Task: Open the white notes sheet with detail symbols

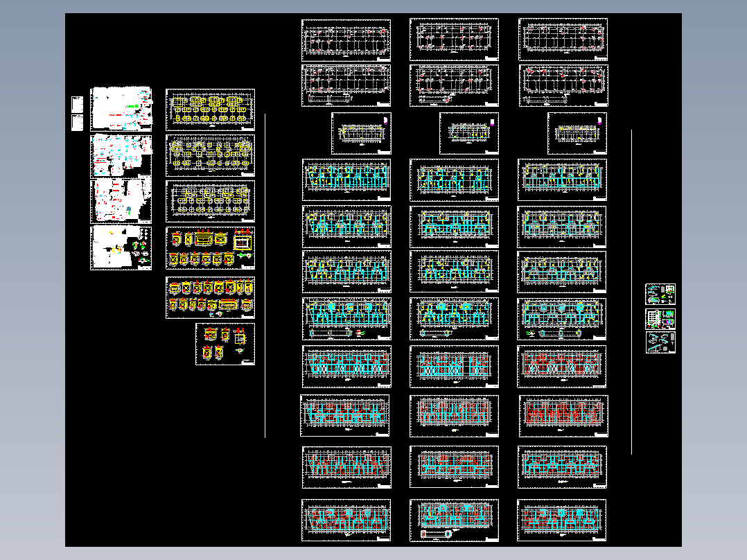Action: [x=121, y=248]
